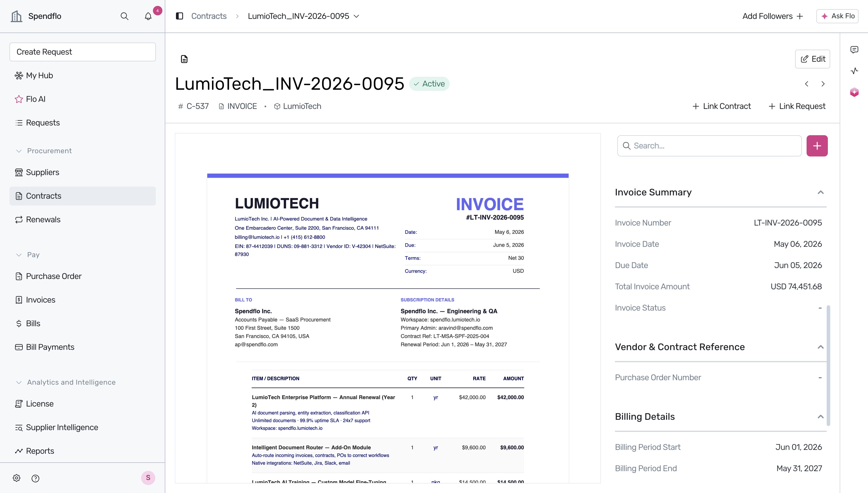Image resolution: width=868 pixels, height=493 pixels.
Task: Click the Total Invoice Amount USD 74,451.68
Action: click(796, 286)
